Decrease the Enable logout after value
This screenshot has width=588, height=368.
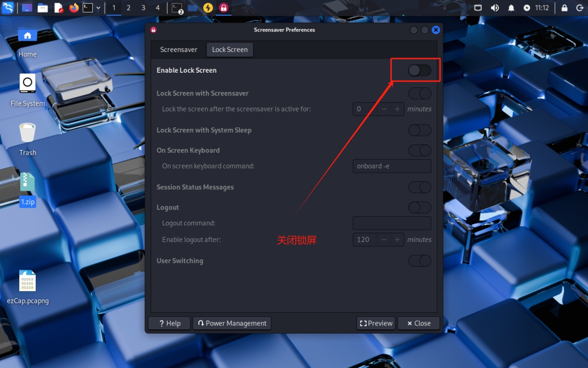384,240
